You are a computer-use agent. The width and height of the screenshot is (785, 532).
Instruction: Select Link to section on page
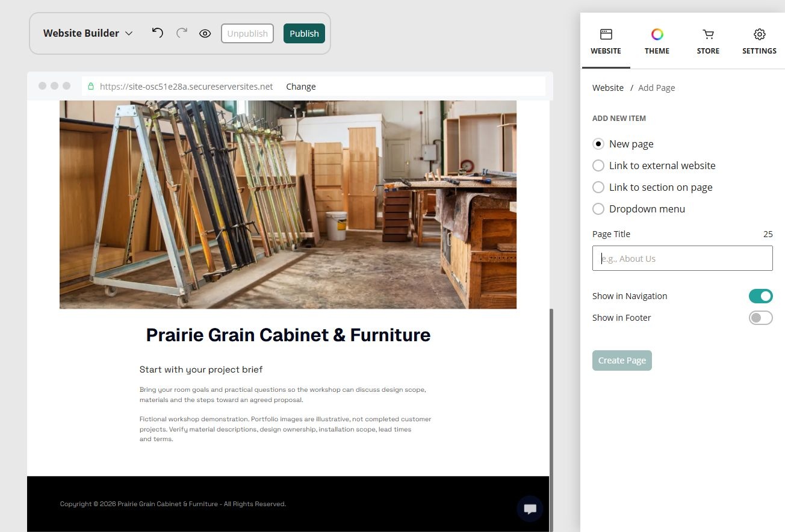point(598,187)
